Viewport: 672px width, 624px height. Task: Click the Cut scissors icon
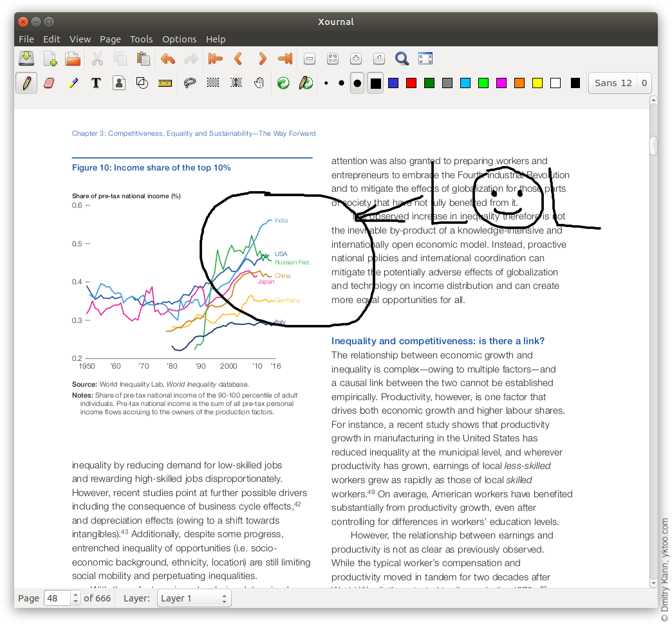97,59
